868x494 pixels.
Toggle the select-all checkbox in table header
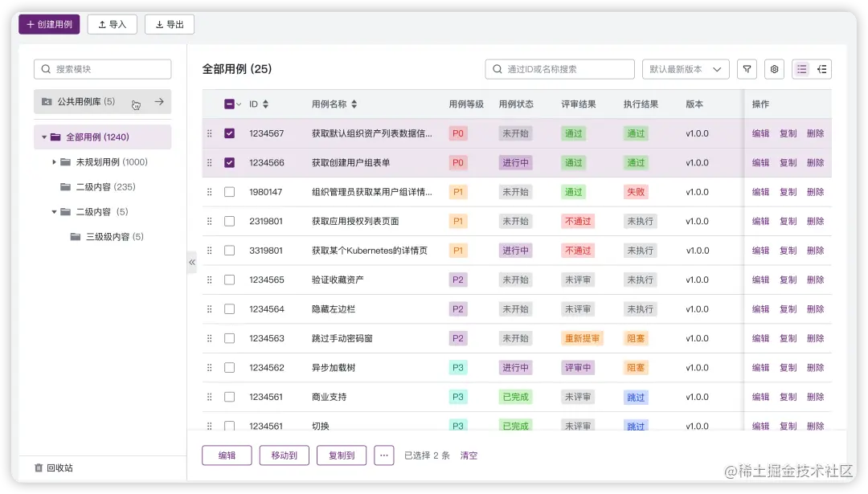click(229, 104)
